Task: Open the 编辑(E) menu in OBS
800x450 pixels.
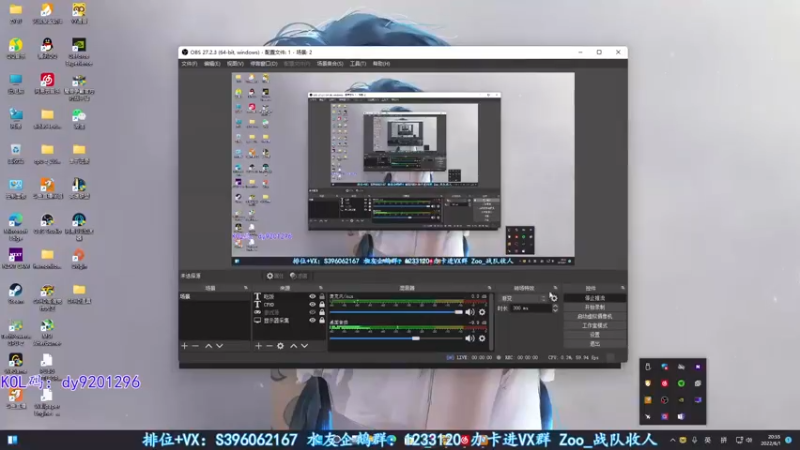Action: click(x=212, y=64)
